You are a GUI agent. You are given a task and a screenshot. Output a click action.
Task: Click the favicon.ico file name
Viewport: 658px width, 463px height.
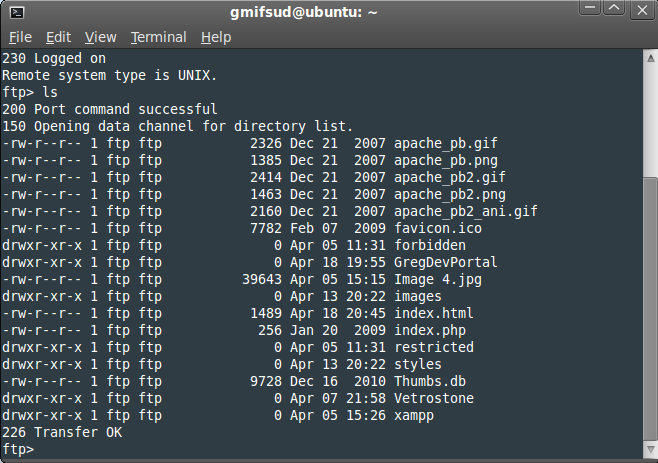(438, 228)
